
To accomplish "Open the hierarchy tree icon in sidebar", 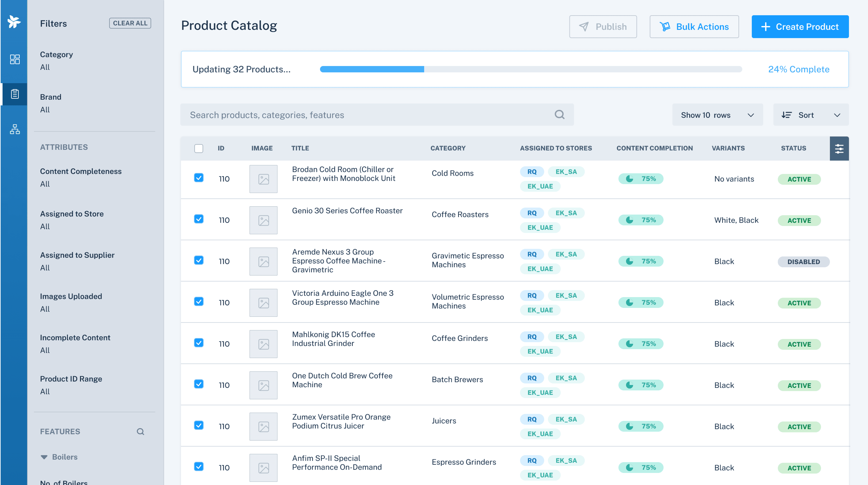I will click(x=14, y=129).
